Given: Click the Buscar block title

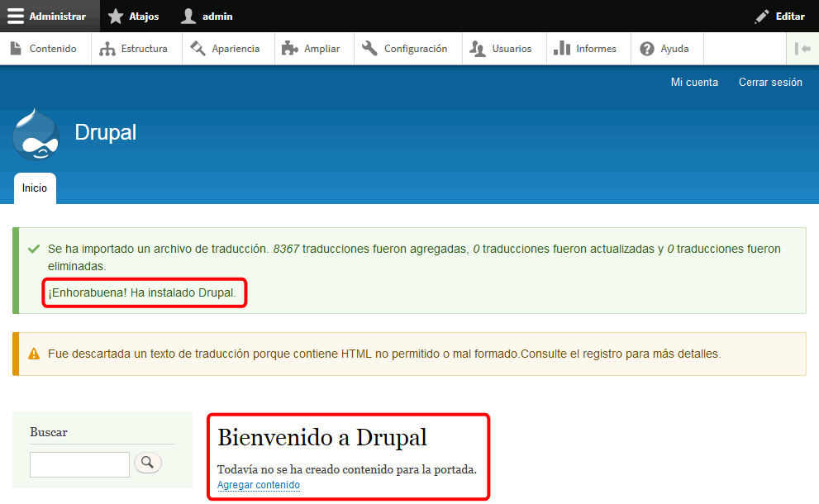Looking at the screenshot, I should [49, 432].
